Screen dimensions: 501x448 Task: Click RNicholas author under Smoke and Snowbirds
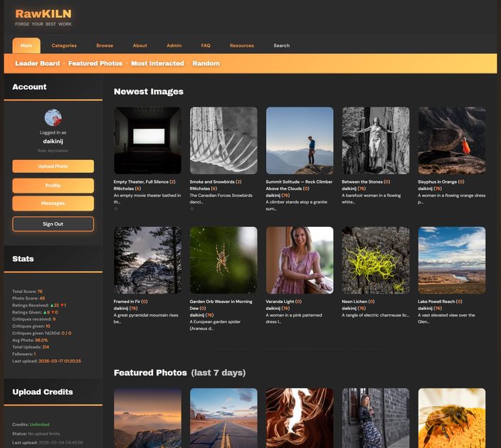pos(200,188)
